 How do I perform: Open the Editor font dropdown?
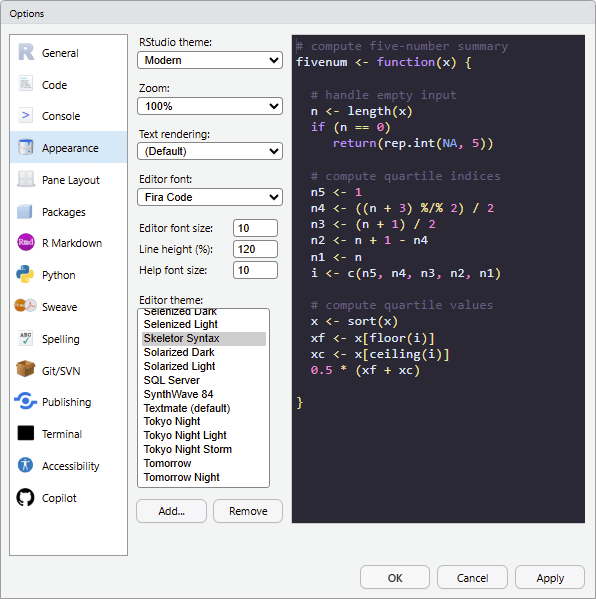tap(210, 197)
